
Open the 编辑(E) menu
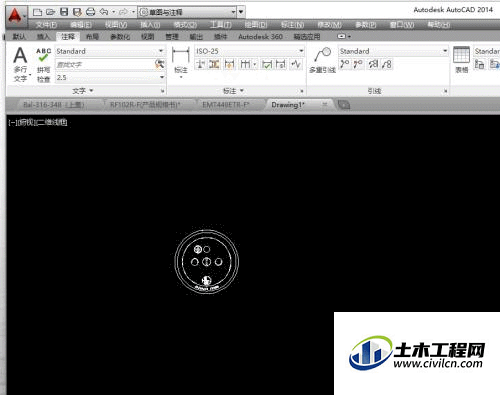tap(81, 25)
